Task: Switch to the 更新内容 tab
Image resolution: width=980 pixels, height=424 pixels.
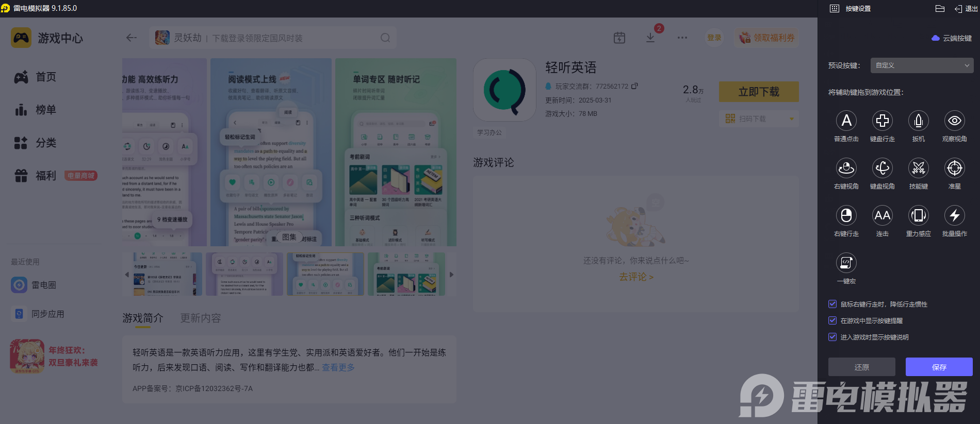Action: (201, 318)
